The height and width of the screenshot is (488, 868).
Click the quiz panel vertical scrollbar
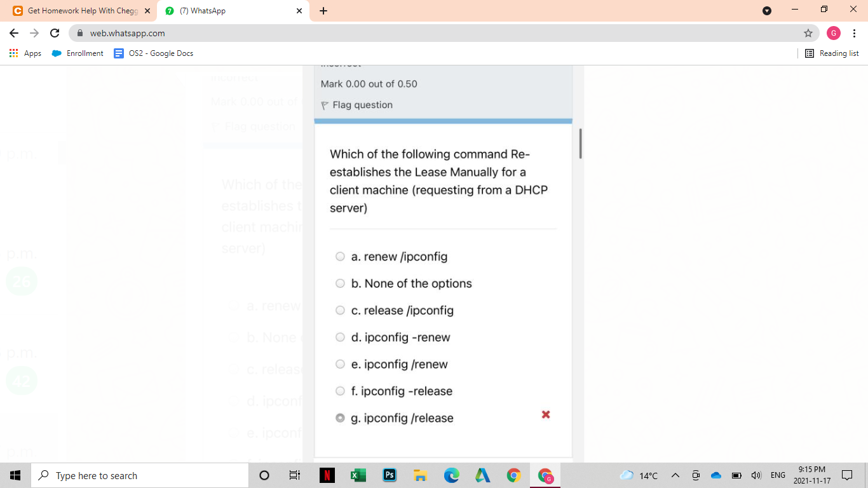click(x=580, y=143)
